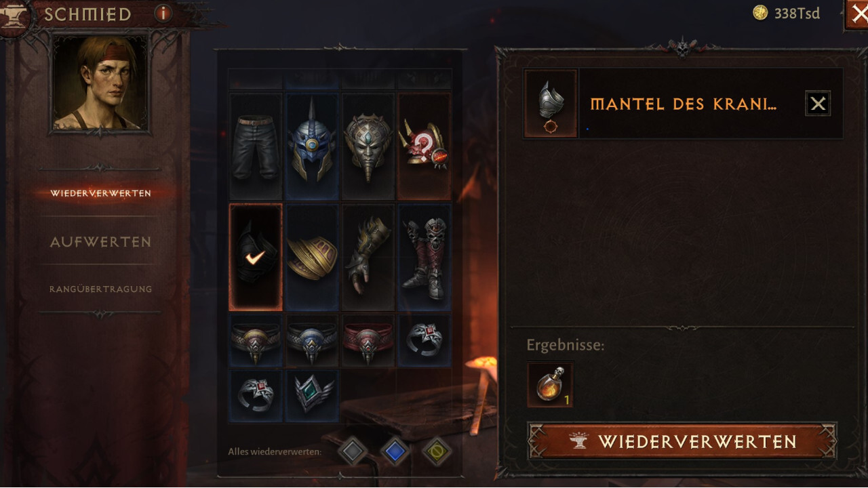Toggle salvage all yellow rare items

tap(437, 451)
